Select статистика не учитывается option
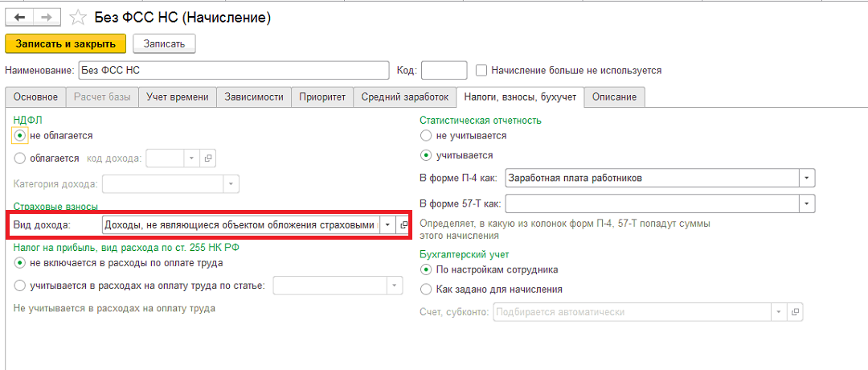The width and height of the screenshot is (868, 370). click(426, 135)
